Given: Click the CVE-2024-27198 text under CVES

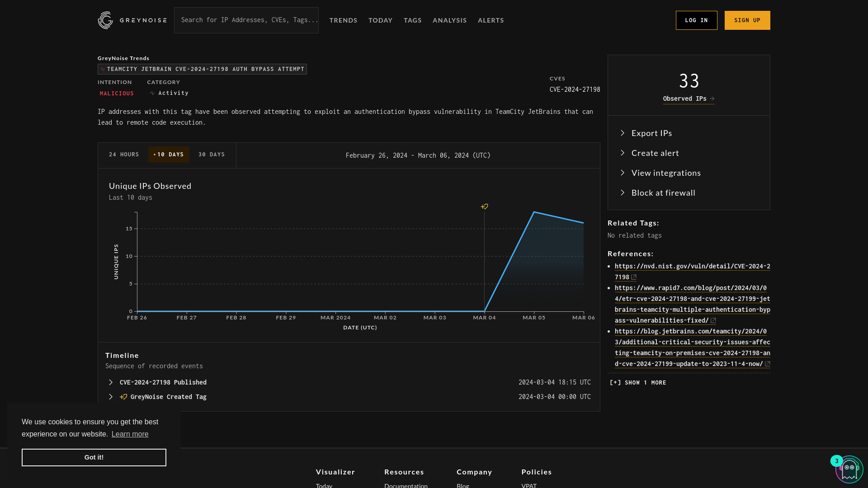Looking at the screenshot, I should (x=575, y=89).
